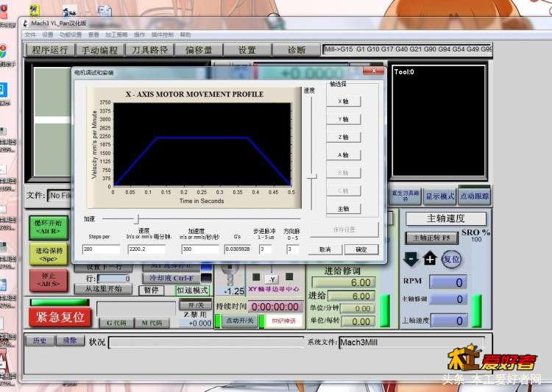Select 主轴 in the axis selection list
This screenshot has height=392, width=552.
343,209
